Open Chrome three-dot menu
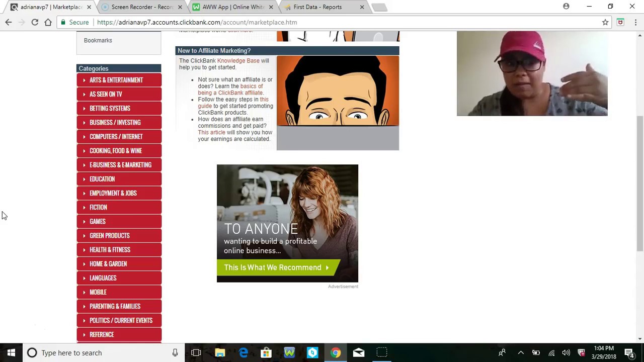This screenshot has width=644, height=362. [x=636, y=22]
